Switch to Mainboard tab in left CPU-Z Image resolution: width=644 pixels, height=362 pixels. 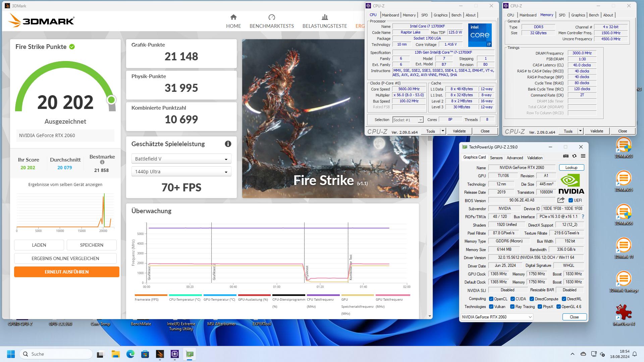point(390,15)
